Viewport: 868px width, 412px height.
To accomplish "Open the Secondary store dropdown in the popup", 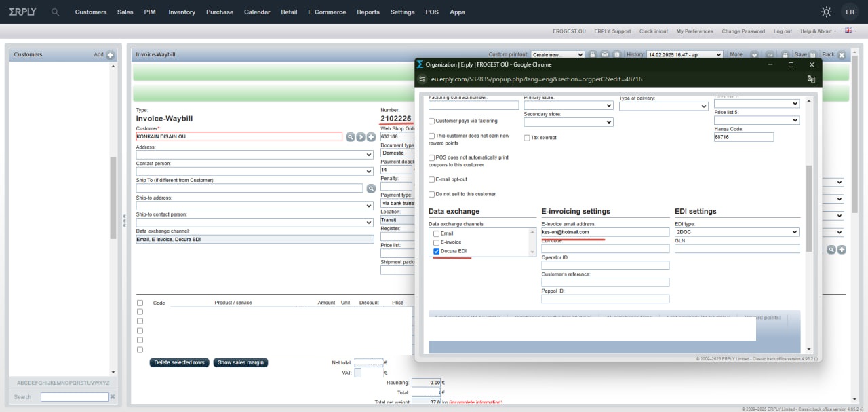I will point(568,122).
